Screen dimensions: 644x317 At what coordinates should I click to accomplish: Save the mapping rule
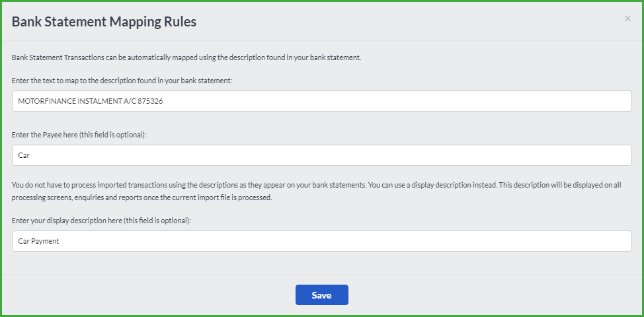click(321, 295)
